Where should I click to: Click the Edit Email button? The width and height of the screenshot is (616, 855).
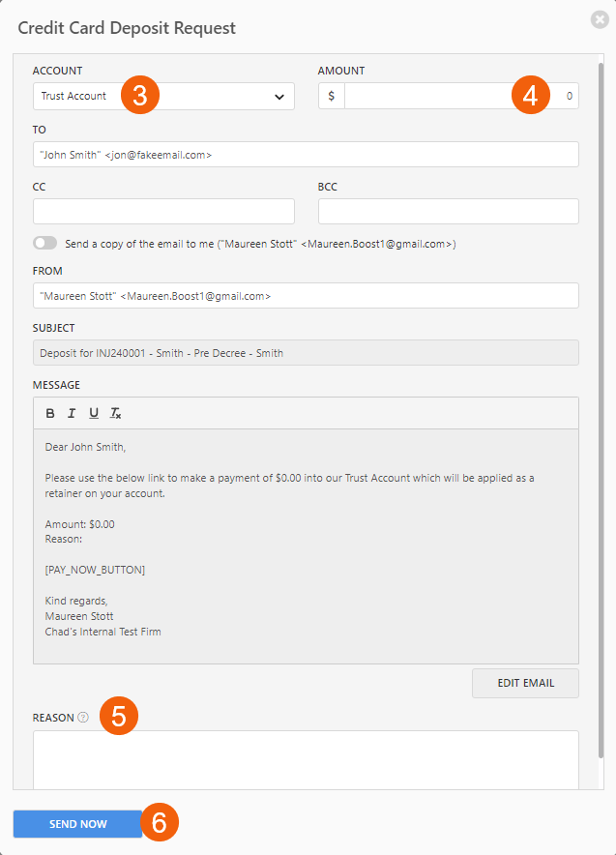point(525,683)
